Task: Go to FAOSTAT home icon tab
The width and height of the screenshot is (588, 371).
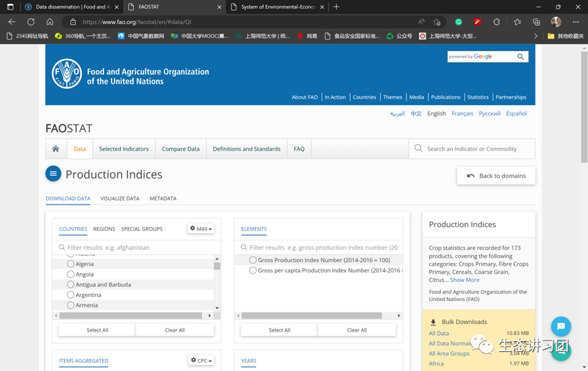Action: click(56, 149)
